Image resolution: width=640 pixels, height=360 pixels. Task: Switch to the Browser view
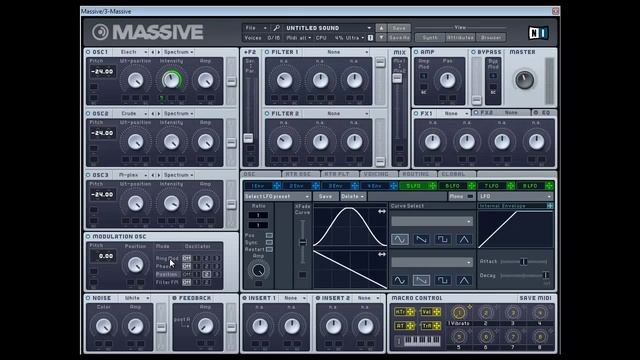click(491, 37)
